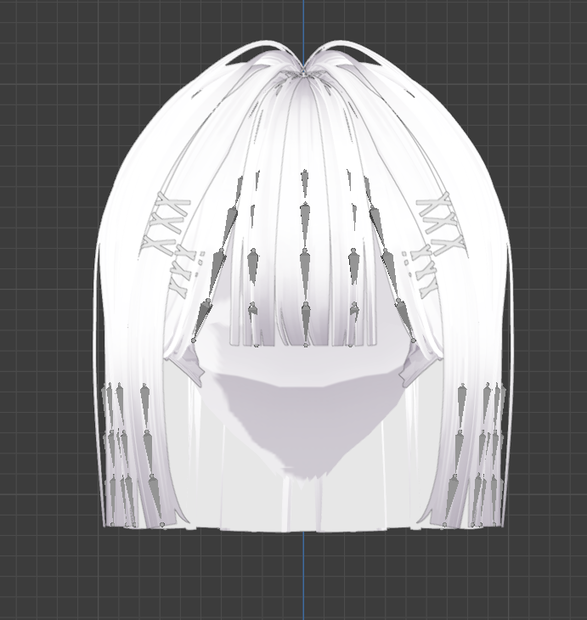Viewport: 587px width, 620px height.
Task: Select the lowest inner bone of left side lock
Action: [x=155, y=498]
